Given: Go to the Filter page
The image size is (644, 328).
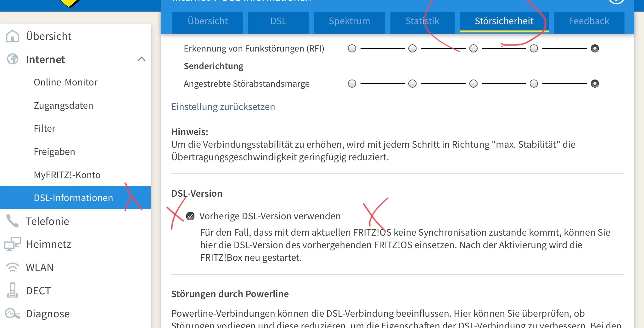Looking at the screenshot, I should [45, 128].
